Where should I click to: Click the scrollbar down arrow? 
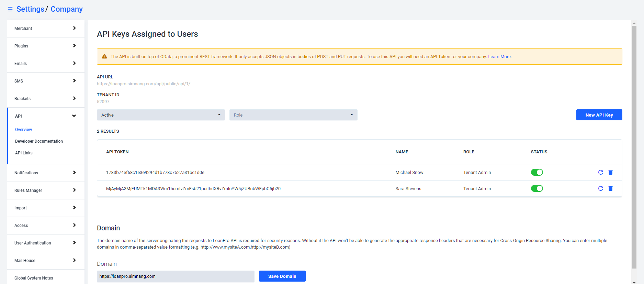(634, 282)
